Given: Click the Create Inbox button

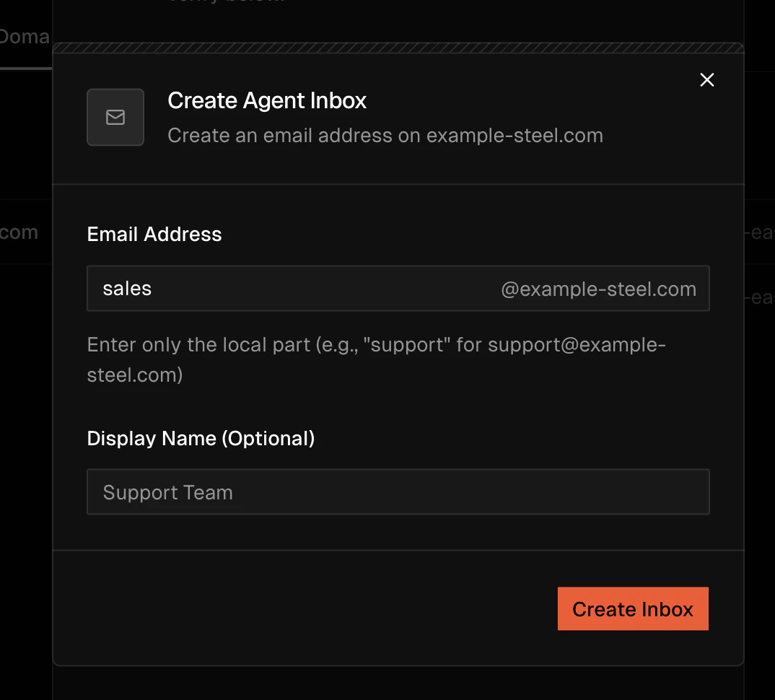Looking at the screenshot, I should coord(632,608).
